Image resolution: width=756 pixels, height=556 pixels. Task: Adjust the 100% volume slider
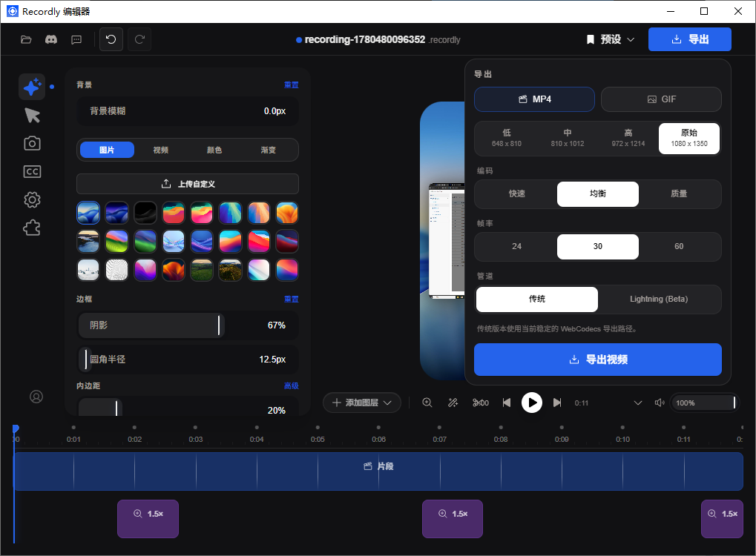(704, 403)
